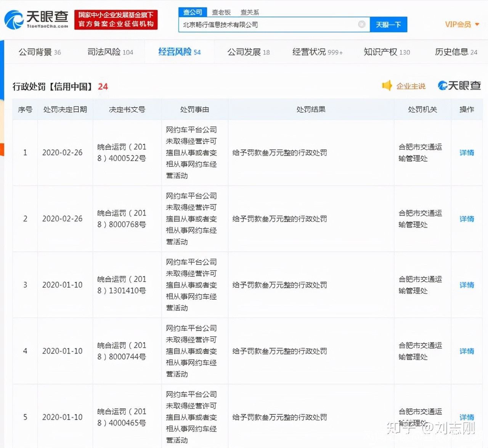Image resolution: width=488 pixels, height=448 pixels.
Task: Clear the search field with the X icon
Action: click(361, 24)
